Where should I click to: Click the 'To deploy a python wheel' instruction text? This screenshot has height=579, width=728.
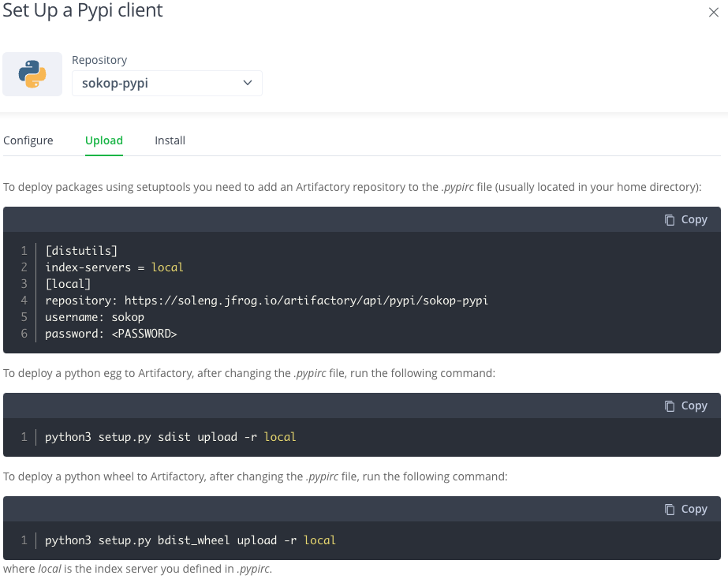click(x=256, y=477)
